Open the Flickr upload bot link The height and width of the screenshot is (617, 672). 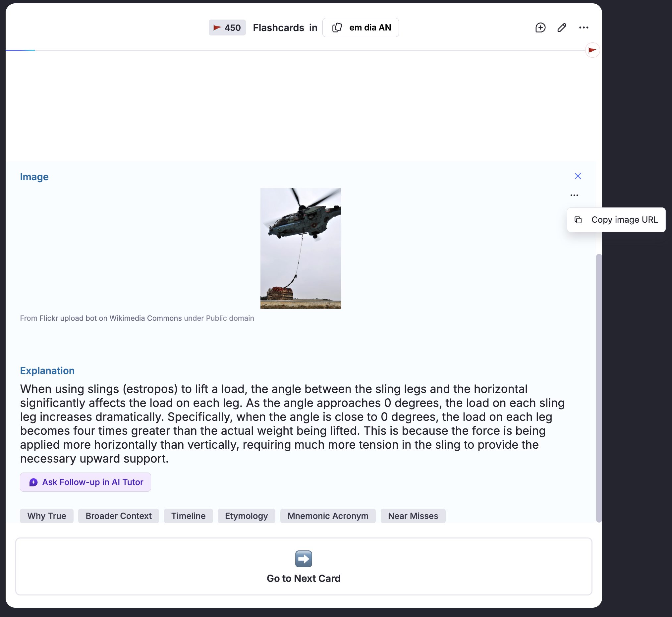tap(68, 318)
